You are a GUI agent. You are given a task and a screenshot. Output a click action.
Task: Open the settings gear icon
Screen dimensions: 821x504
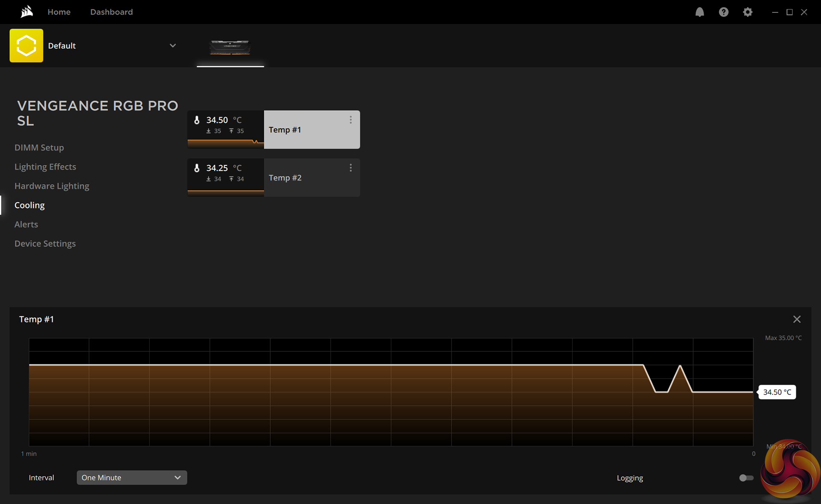pyautogui.click(x=747, y=12)
